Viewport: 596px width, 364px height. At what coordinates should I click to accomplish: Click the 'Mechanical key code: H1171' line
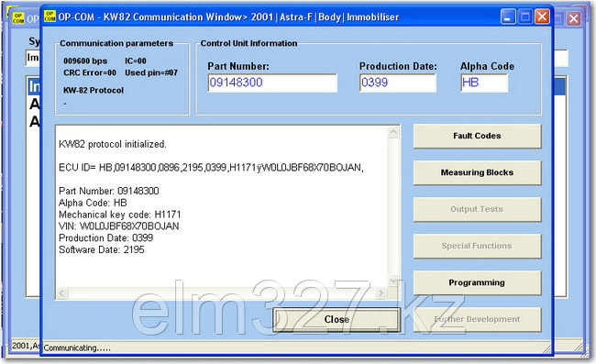120,215
